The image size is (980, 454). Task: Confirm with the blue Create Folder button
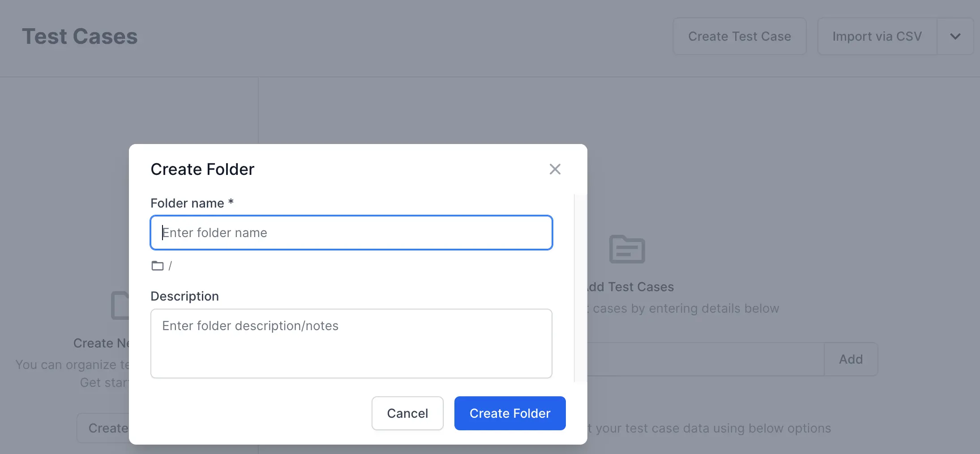pyautogui.click(x=509, y=413)
